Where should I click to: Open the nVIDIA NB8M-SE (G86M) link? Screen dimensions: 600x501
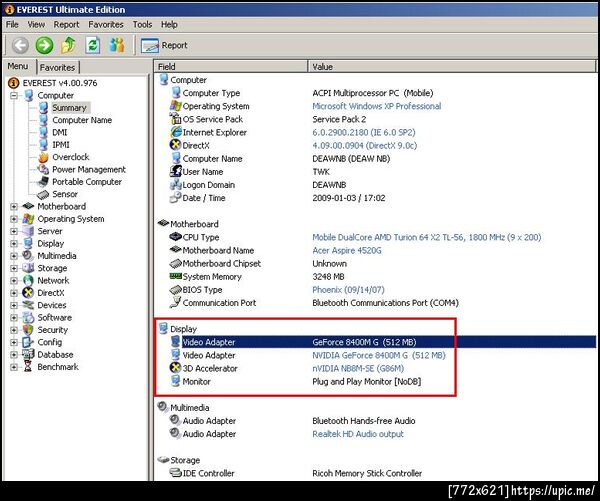point(358,368)
